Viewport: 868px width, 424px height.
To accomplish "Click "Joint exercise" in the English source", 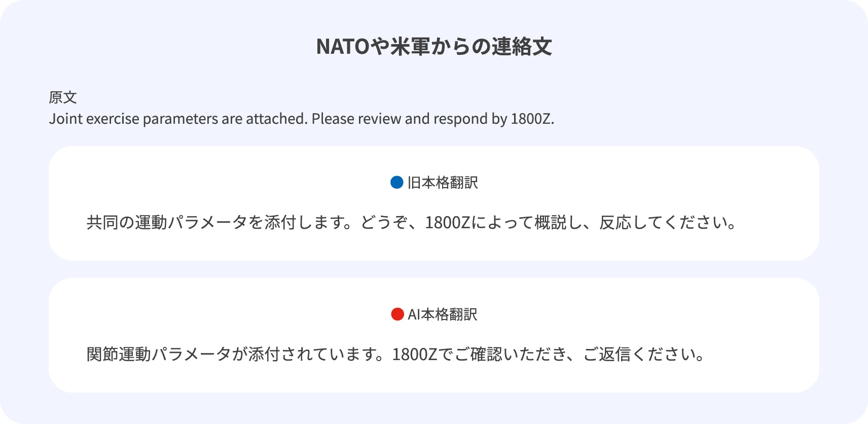I will tap(94, 119).
